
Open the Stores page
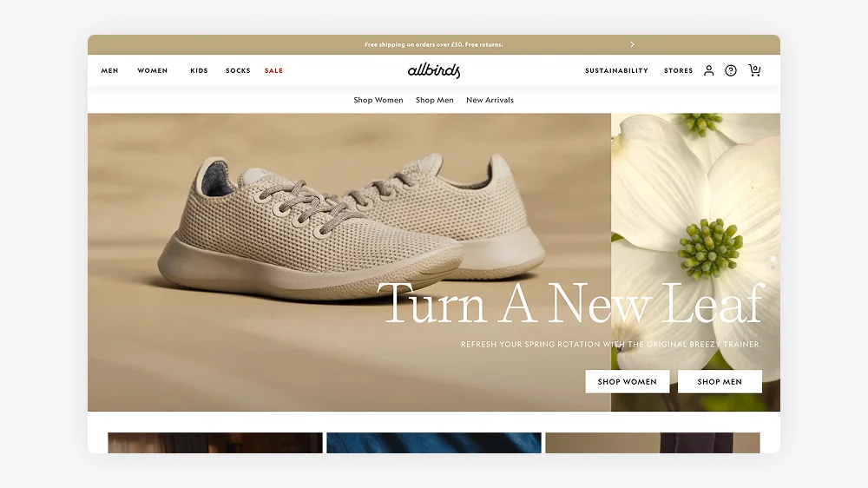coord(678,70)
